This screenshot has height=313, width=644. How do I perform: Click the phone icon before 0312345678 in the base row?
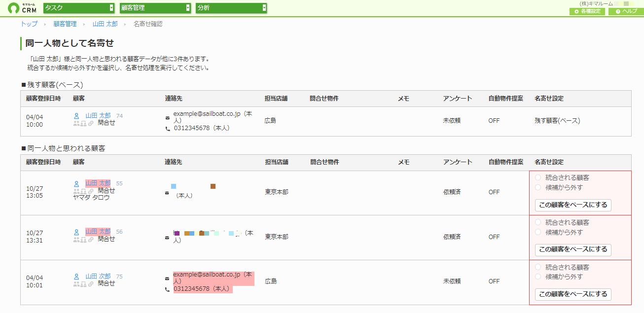(x=168, y=128)
